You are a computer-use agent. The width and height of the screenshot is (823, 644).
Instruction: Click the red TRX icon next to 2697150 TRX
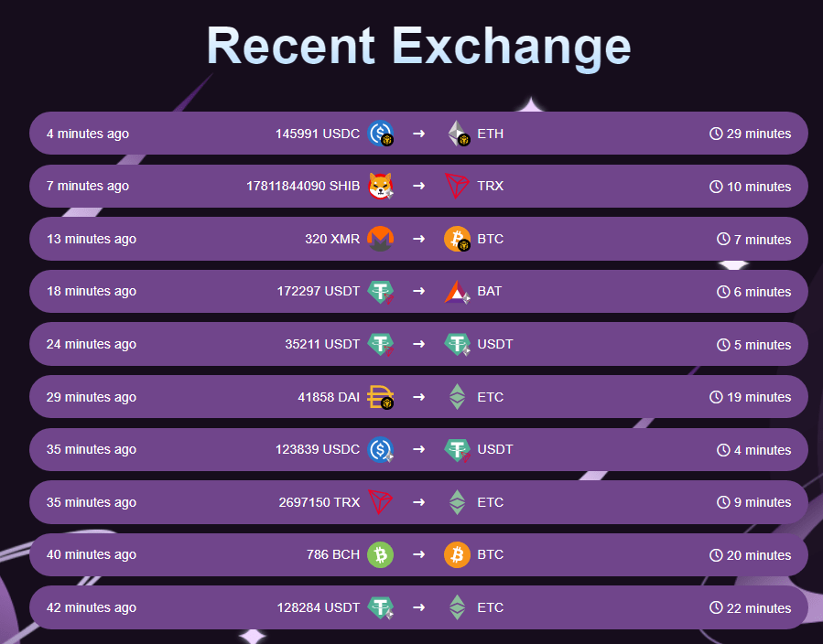381,502
